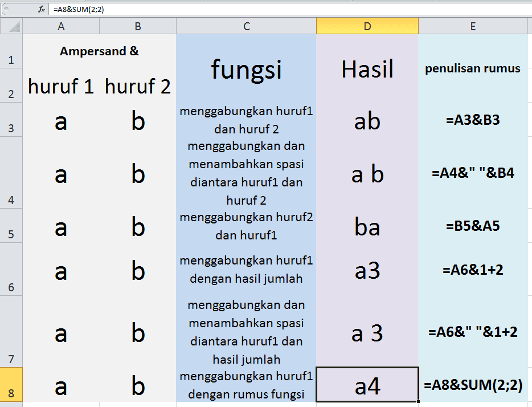Image resolution: width=532 pixels, height=407 pixels.
Task: Select column B header
Action: click(138, 26)
